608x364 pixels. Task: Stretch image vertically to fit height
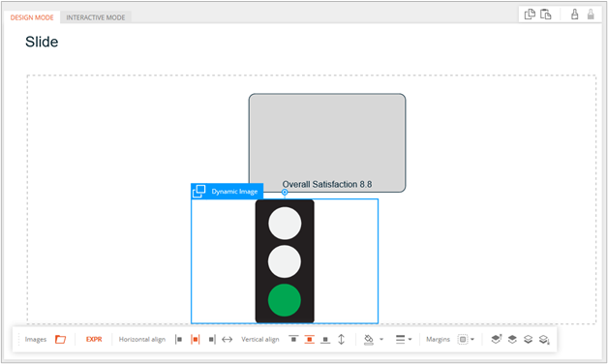[x=341, y=340]
